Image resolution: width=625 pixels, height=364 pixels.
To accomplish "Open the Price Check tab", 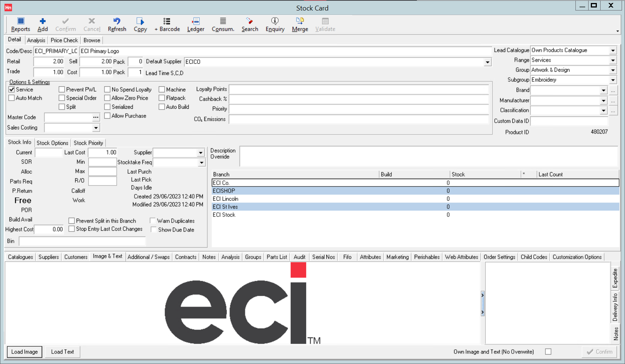I will [x=64, y=40].
